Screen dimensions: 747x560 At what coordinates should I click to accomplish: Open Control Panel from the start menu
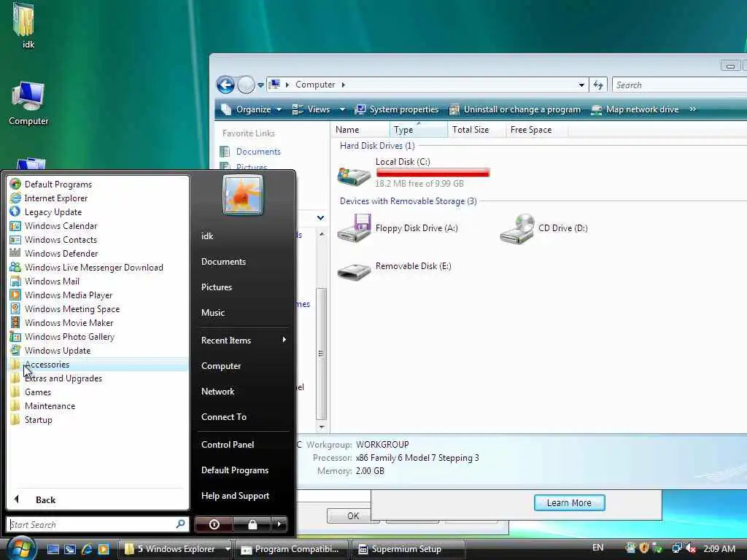[x=228, y=444]
